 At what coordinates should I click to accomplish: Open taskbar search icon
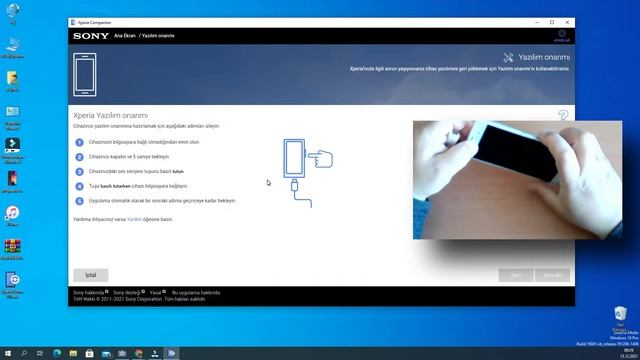tap(24, 353)
